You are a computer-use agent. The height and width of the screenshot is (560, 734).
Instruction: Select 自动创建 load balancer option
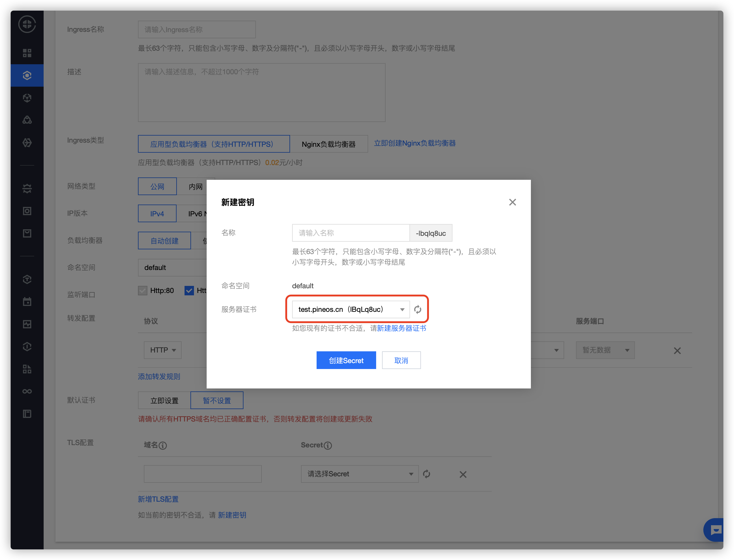164,241
